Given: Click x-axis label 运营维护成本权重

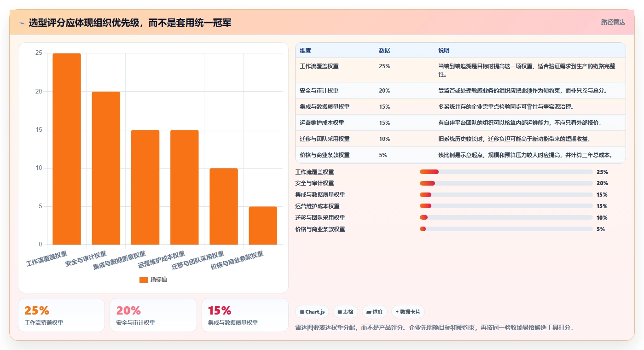Looking at the screenshot, I should click(x=162, y=260).
